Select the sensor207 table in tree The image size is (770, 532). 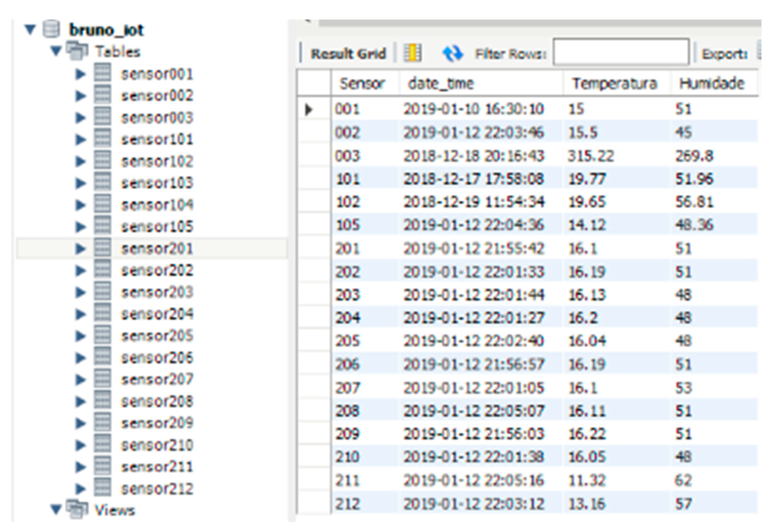point(157,379)
